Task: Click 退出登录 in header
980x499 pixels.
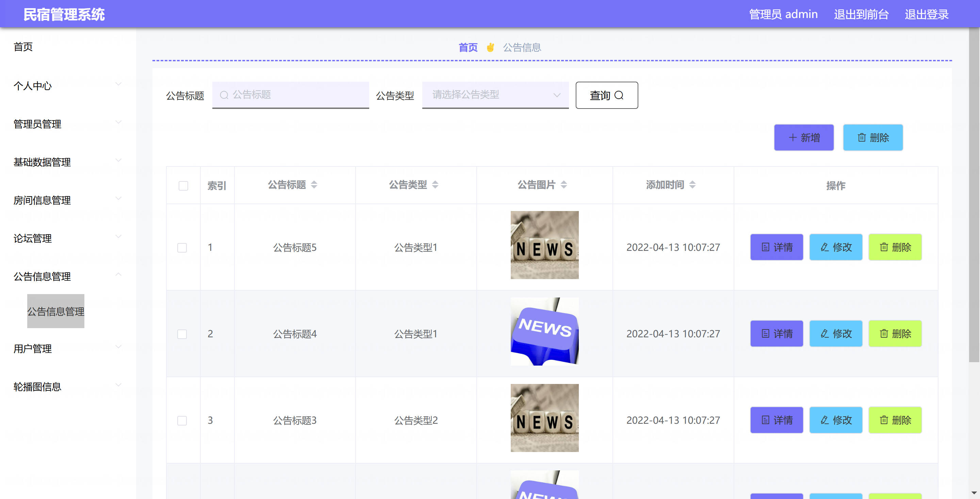Action: point(927,14)
